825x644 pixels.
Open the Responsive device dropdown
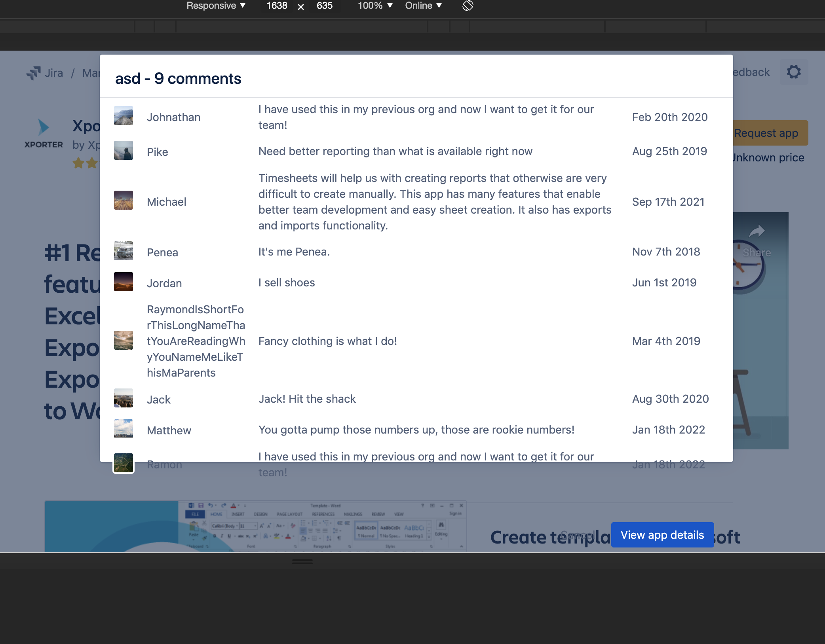pyautogui.click(x=216, y=6)
